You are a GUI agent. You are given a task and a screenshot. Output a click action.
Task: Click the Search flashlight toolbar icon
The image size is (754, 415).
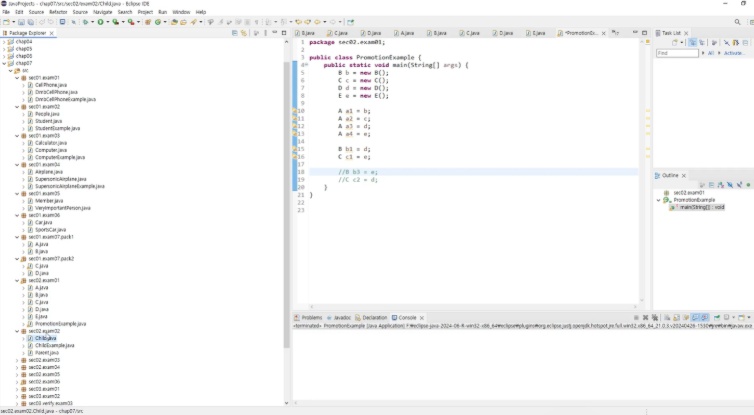click(193, 22)
